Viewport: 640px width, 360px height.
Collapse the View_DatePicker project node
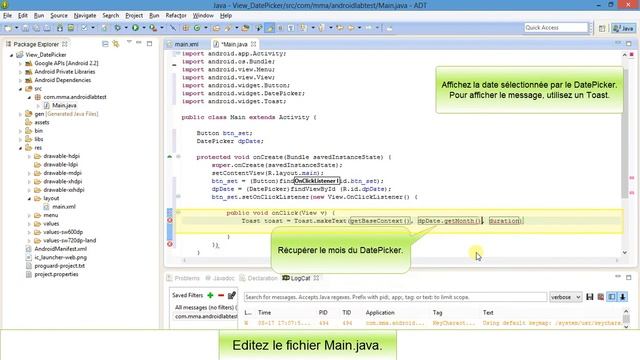click(x=11, y=55)
